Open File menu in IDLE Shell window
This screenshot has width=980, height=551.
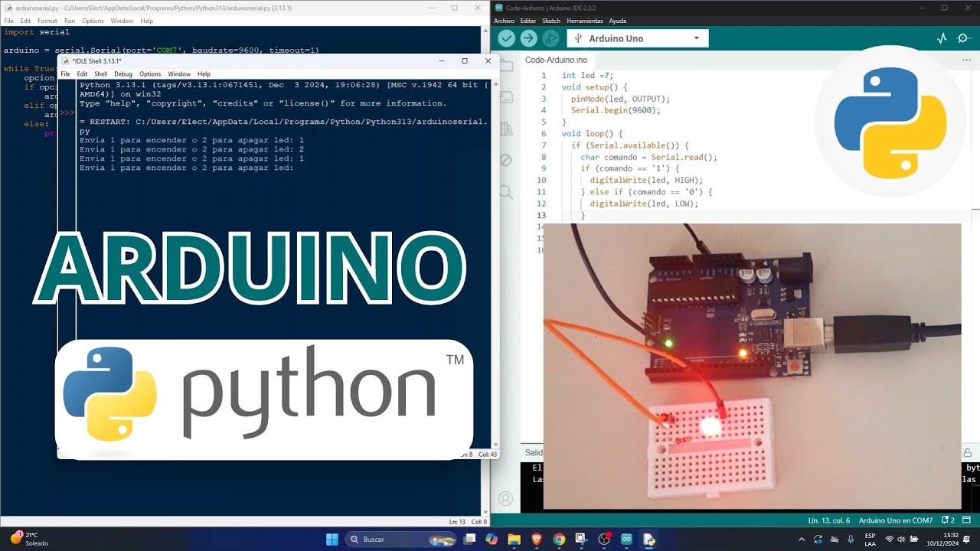coord(66,74)
